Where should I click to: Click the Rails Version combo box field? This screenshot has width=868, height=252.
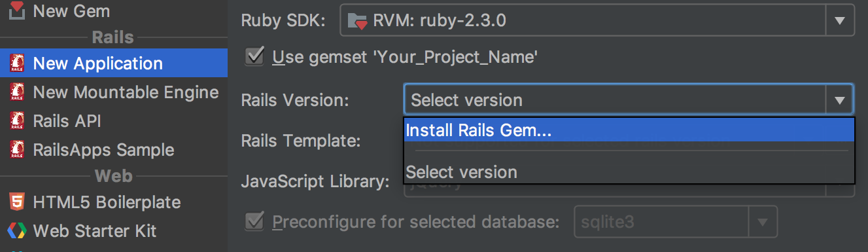[629, 100]
